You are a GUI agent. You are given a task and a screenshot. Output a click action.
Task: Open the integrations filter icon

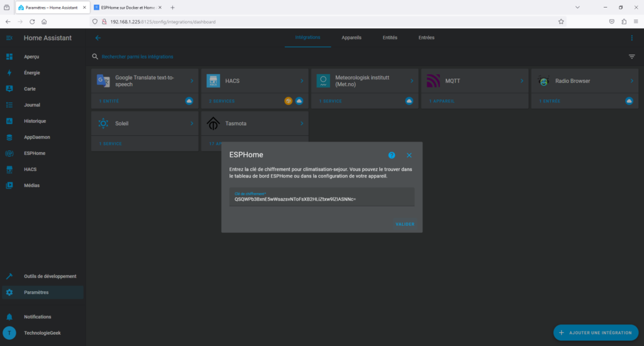tap(631, 57)
